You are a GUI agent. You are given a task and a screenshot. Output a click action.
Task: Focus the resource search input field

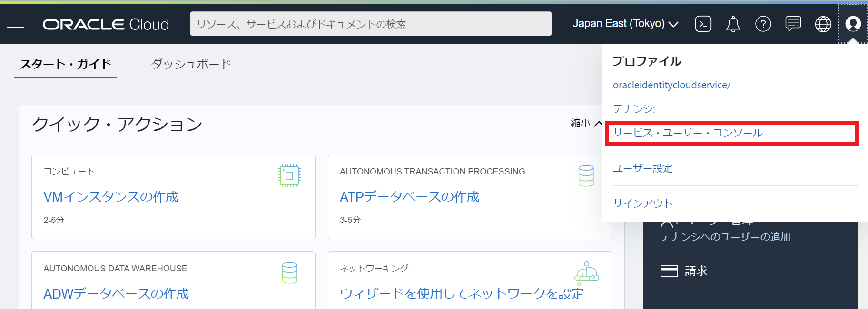[371, 24]
